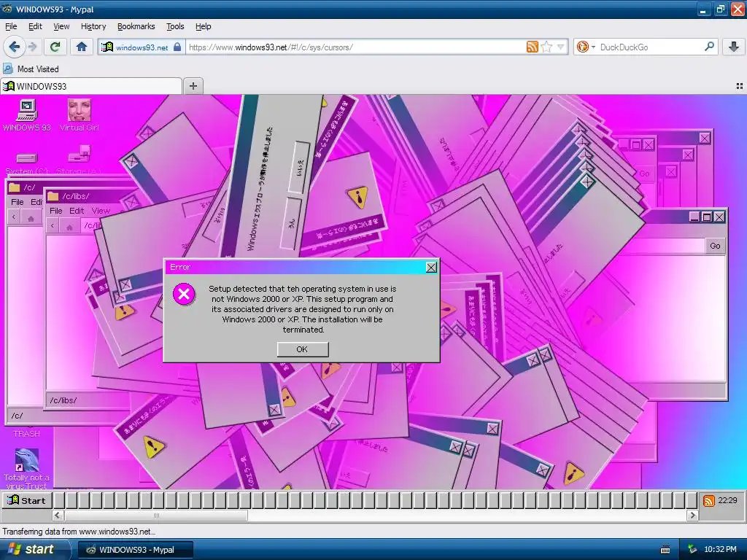Viewport: 747px width, 560px height.
Task: Open File menu in /c/libs/ window
Action: tap(55, 211)
